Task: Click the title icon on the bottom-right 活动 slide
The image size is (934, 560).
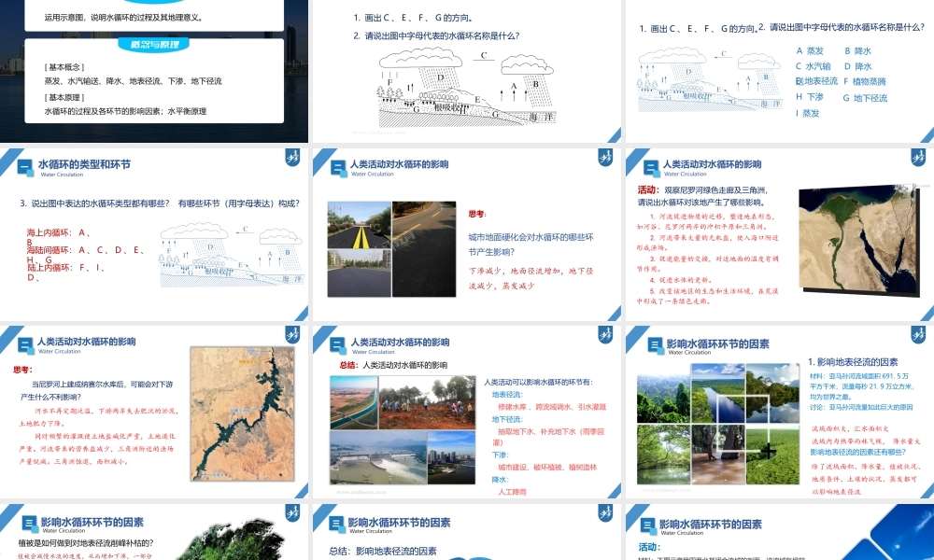Action: pyautogui.click(x=648, y=525)
